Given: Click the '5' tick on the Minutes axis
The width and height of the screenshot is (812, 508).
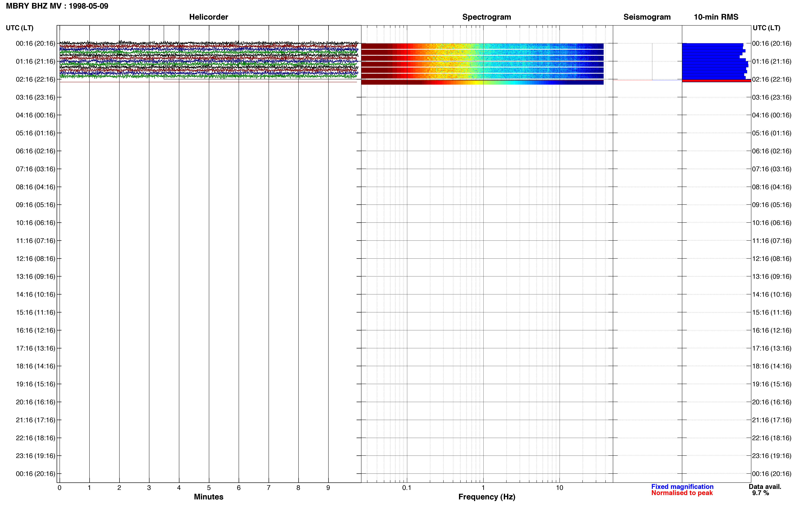Looking at the screenshot, I should [209, 487].
